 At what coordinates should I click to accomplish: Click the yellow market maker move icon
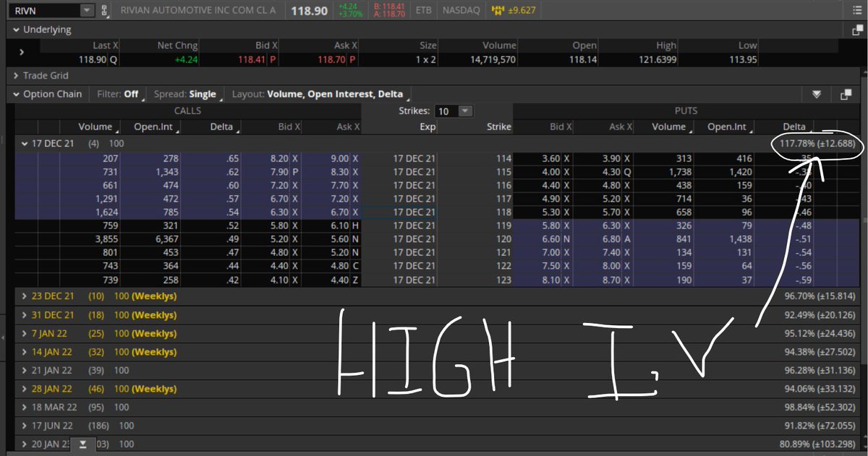tap(498, 10)
